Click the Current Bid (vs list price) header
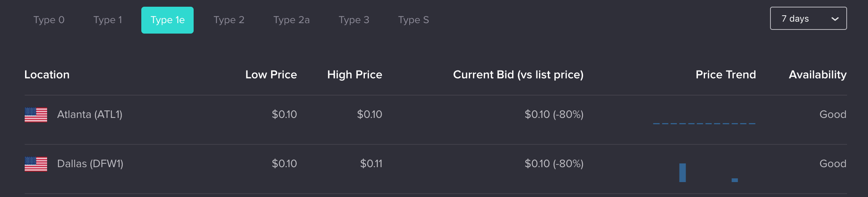The width and height of the screenshot is (868, 197). (x=518, y=75)
